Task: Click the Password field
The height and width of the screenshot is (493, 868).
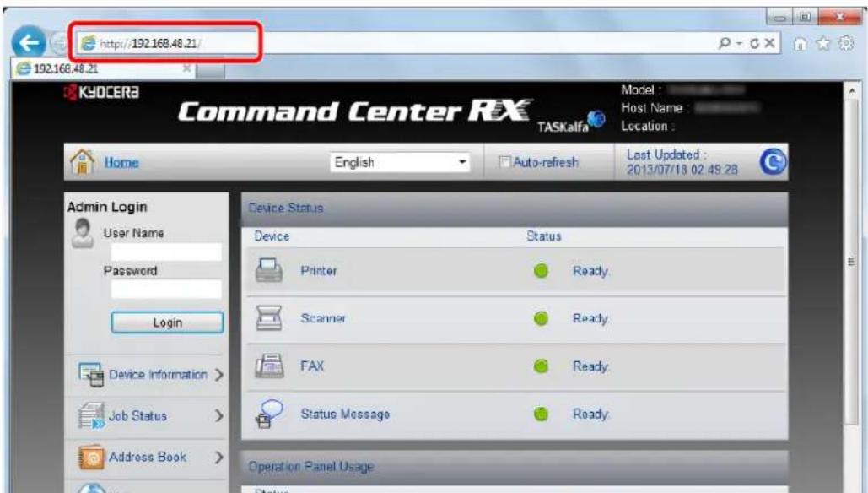Action: (x=165, y=290)
